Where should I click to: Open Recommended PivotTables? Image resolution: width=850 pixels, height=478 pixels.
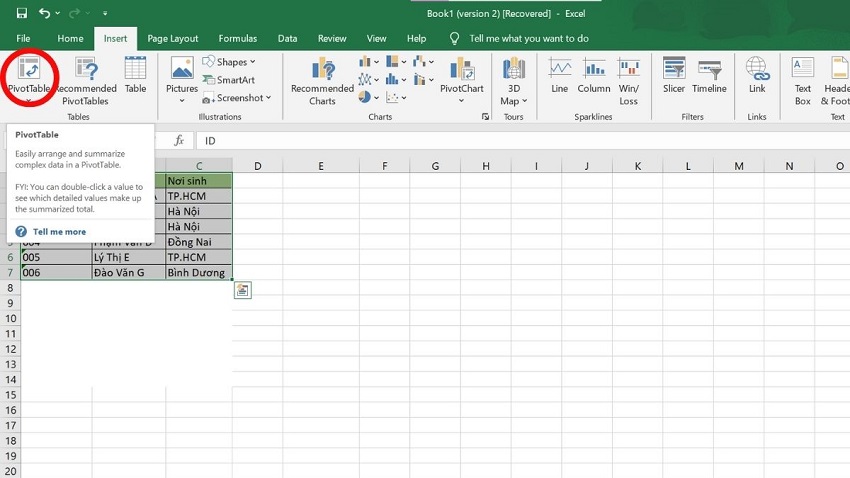[x=85, y=80]
